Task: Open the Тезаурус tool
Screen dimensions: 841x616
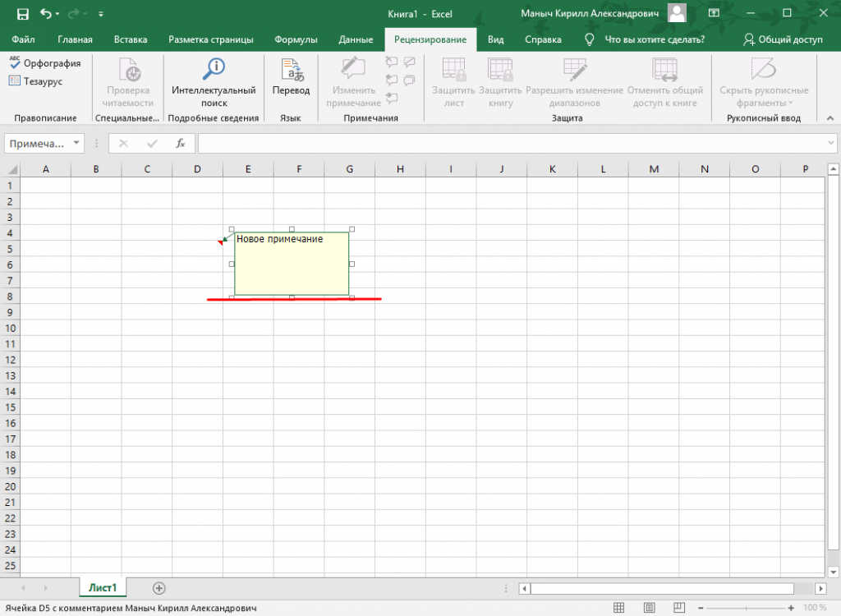Action: tap(36, 81)
